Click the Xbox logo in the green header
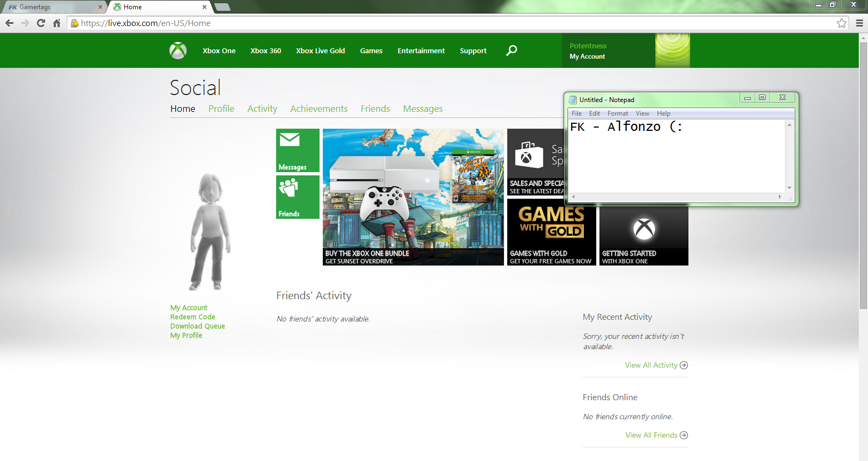The width and height of the screenshot is (868, 461). click(x=178, y=50)
